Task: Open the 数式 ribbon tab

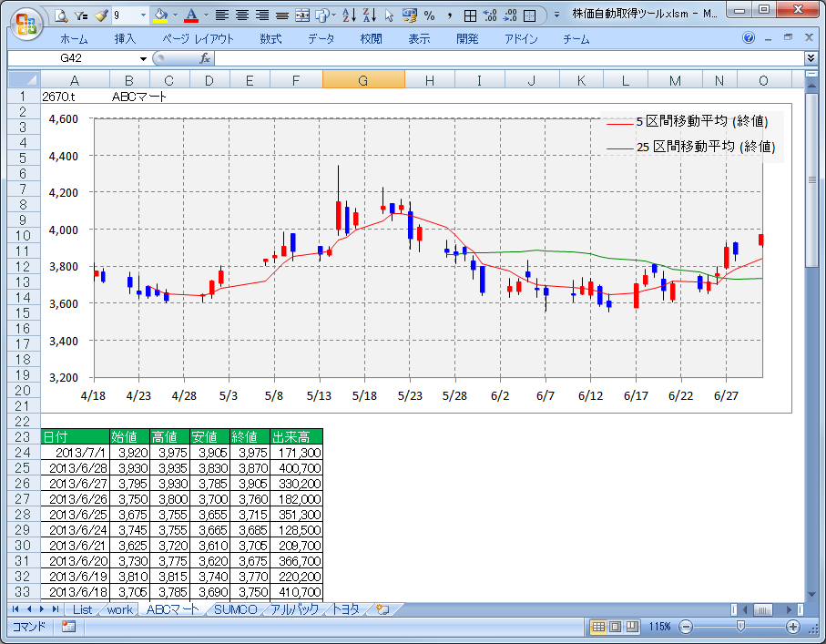Action: coord(270,39)
